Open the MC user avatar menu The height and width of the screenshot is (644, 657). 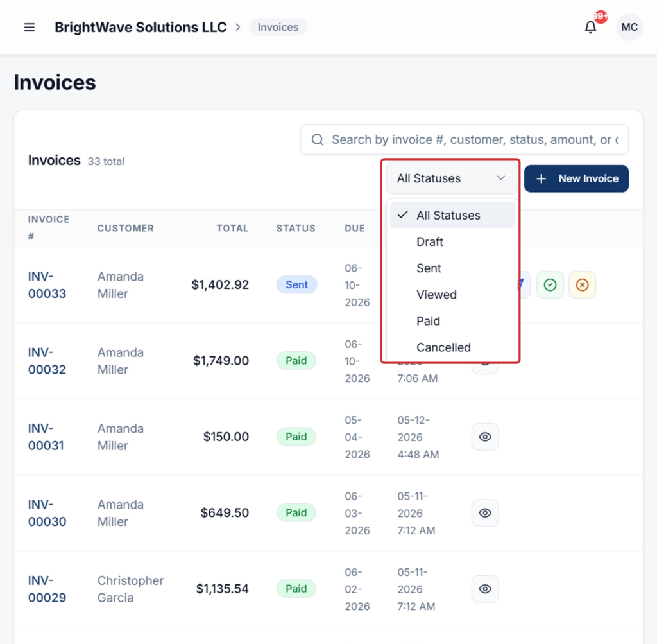pyautogui.click(x=629, y=27)
